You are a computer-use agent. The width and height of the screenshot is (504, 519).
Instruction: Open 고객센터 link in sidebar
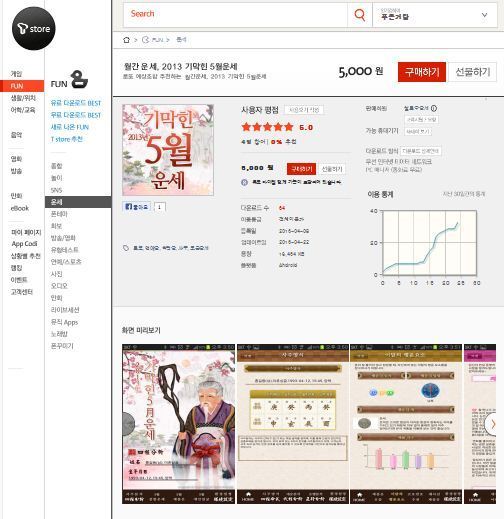click(22, 292)
